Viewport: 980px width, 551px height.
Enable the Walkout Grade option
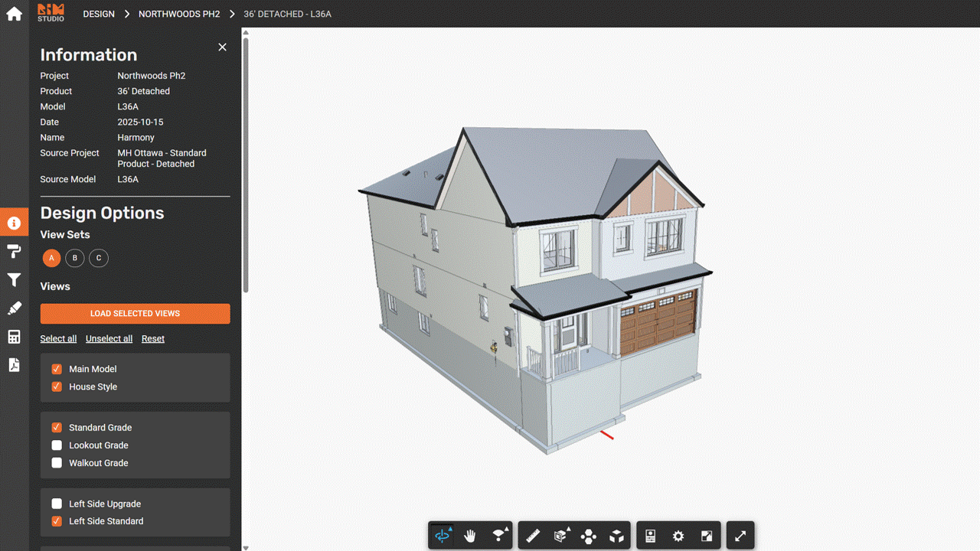coord(56,462)
